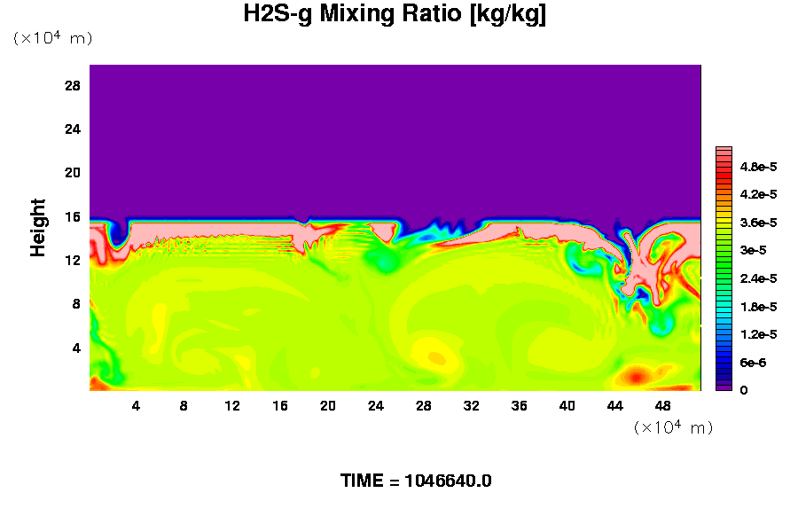Click the vertical Height axis label

(x=38, y=237)
